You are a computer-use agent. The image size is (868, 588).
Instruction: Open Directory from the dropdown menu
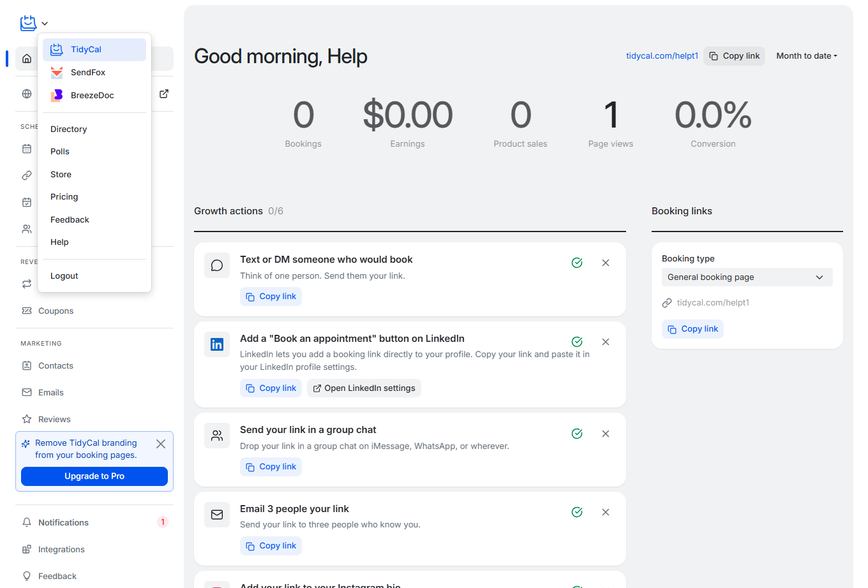pyautogui.click(x=94, y=129)
